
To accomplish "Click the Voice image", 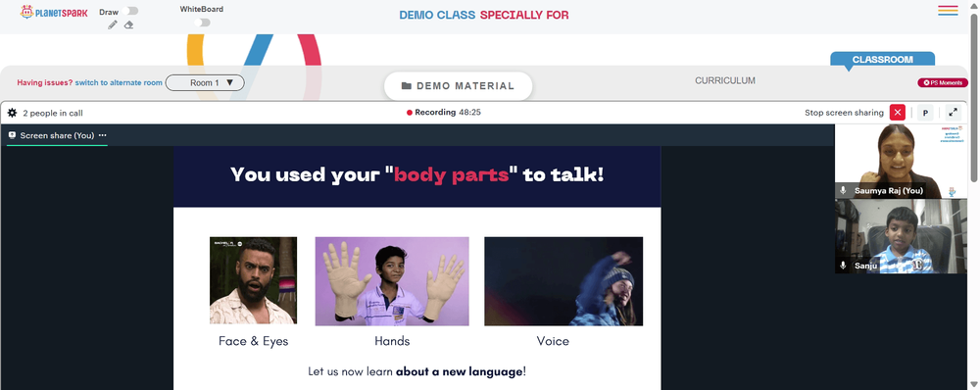I will (x=563, y=281).
